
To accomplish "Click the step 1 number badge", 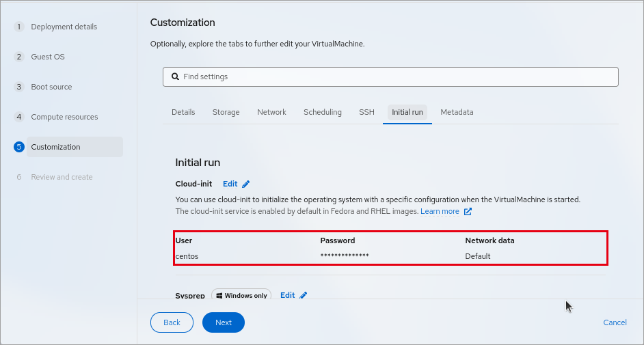I will [x=19, y=27].
